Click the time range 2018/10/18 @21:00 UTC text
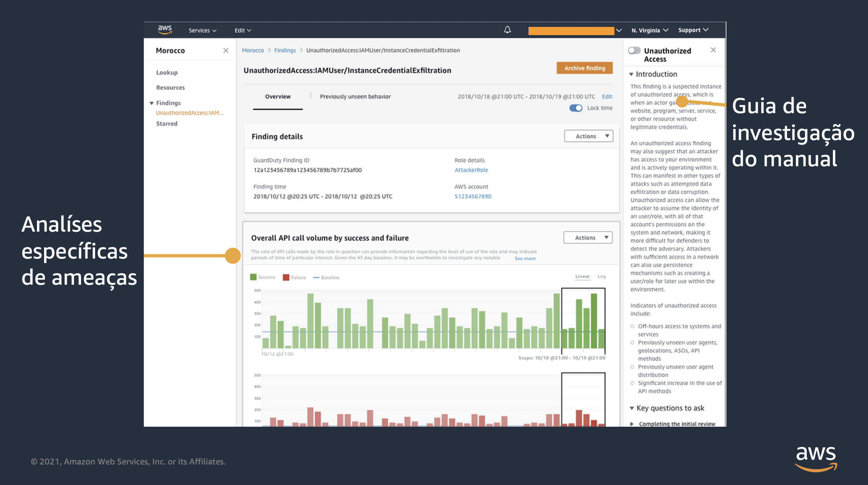Image resolution: width=868 pixels, height=485 pixels. pyautogui.click(x=526, y=97)
